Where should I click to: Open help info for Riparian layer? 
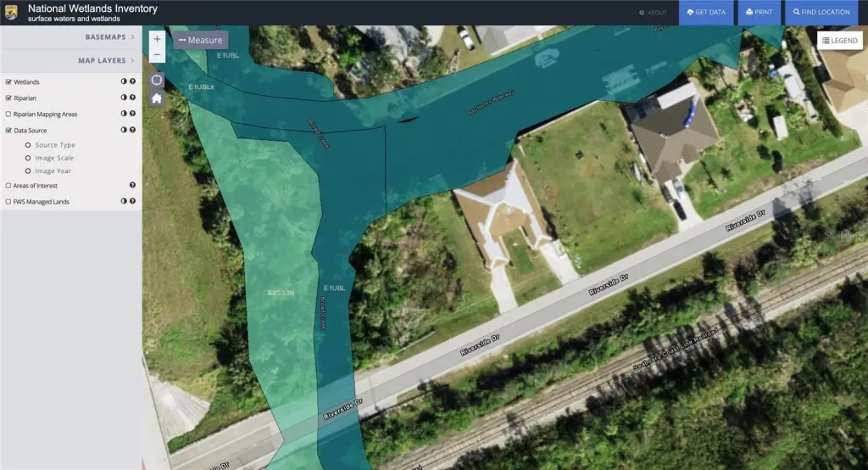132,98
